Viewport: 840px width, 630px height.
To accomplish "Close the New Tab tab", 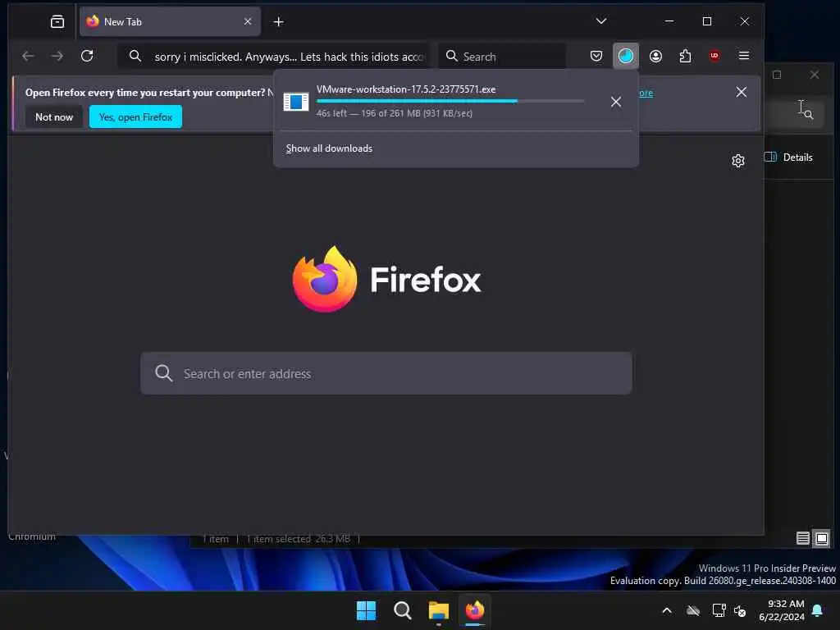I will 248,21.
